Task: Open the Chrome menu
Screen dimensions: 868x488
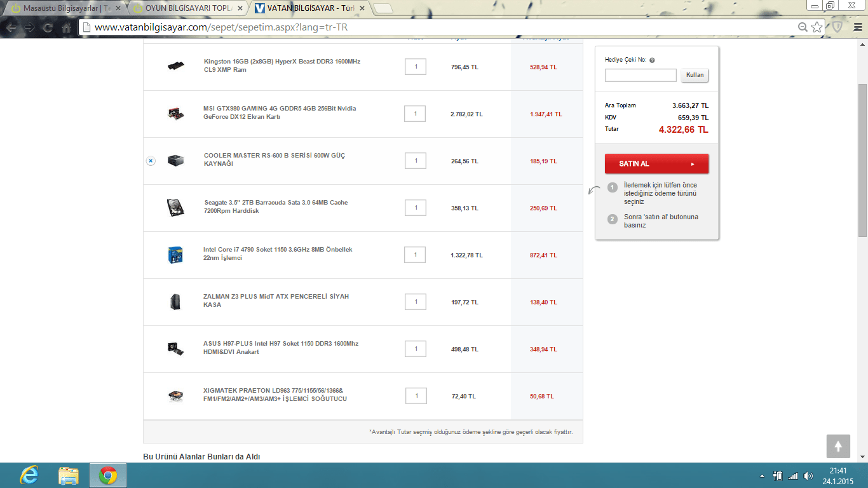Action: 857,27
